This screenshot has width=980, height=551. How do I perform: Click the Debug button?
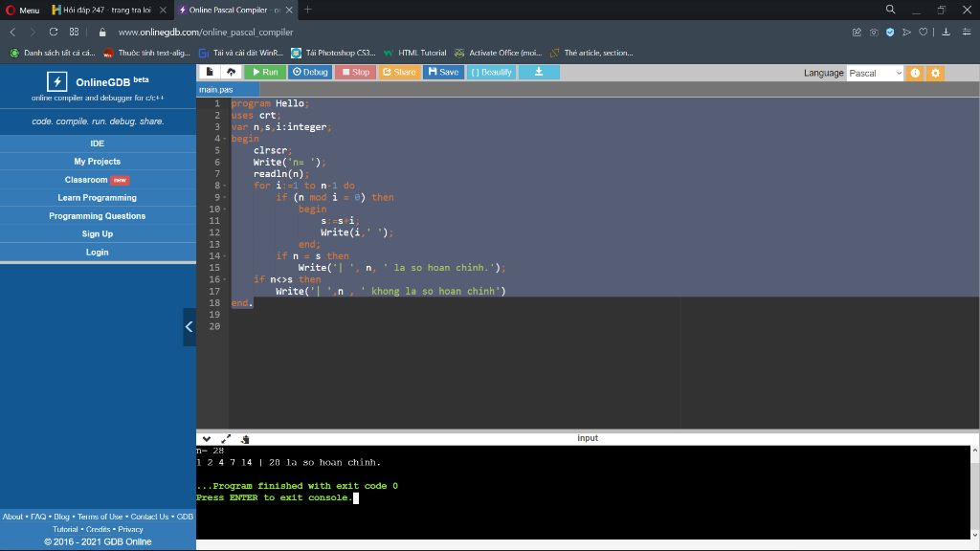[310, 72]
